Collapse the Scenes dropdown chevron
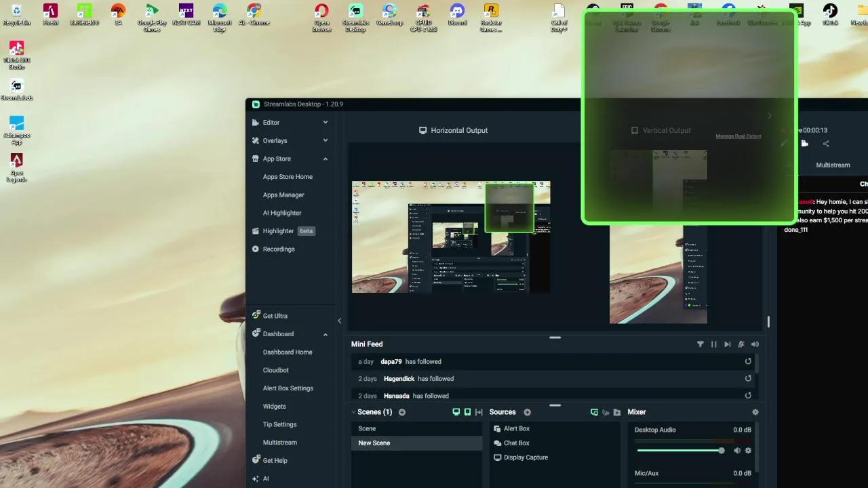This screenshot has width=868, height=488. point(353,412)
